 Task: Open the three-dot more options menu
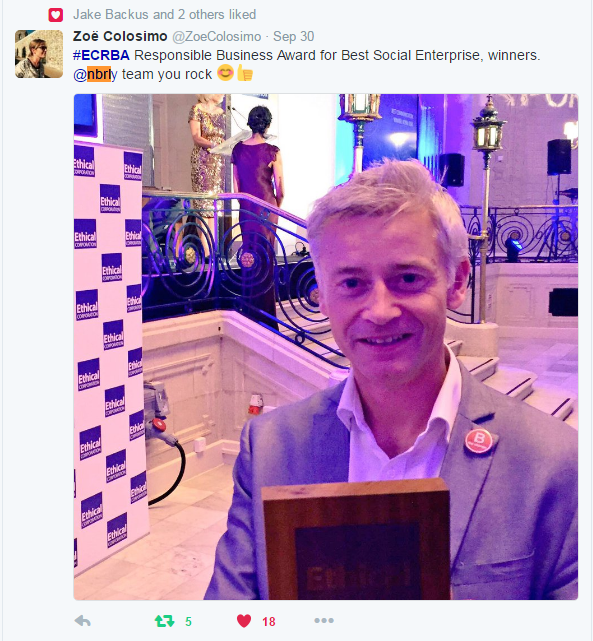324,621
